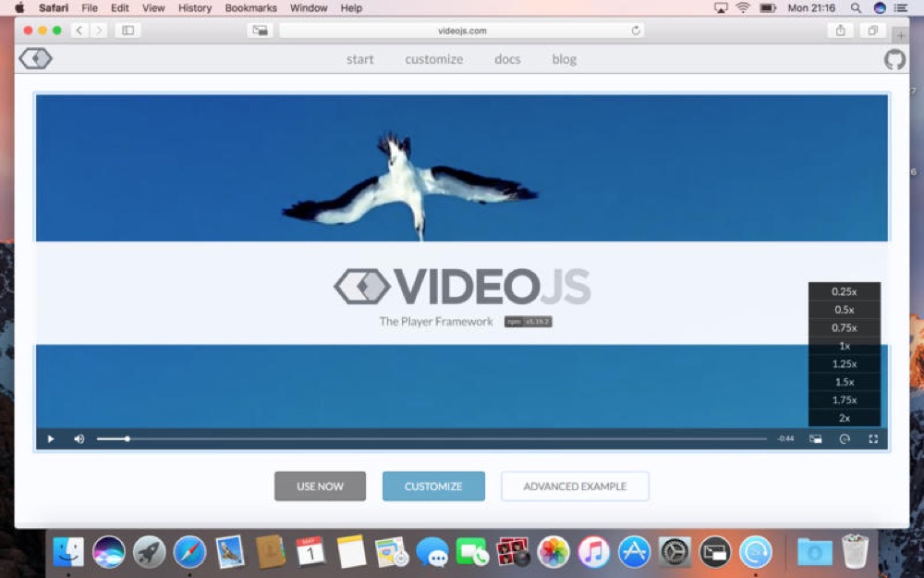Go to the start page link

point(360,59)
